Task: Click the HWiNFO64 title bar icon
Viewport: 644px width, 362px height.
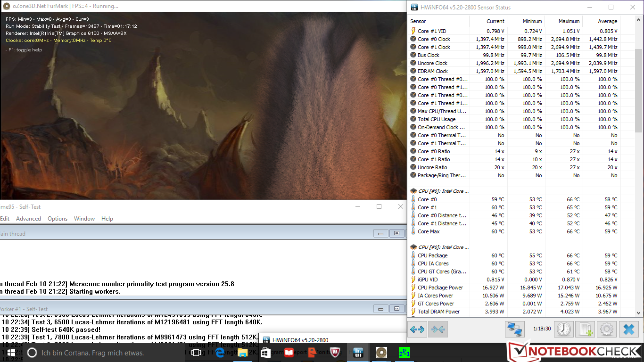Action: click(414, 7)
